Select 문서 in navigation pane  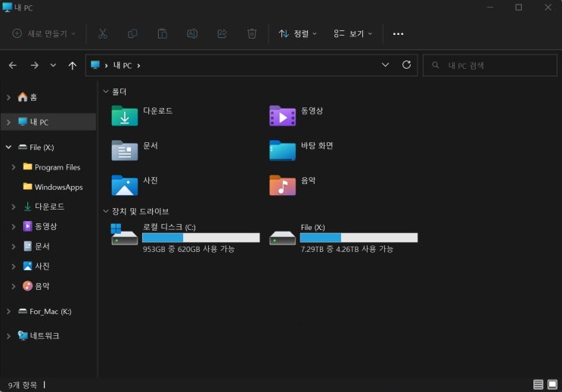point(36,247)
